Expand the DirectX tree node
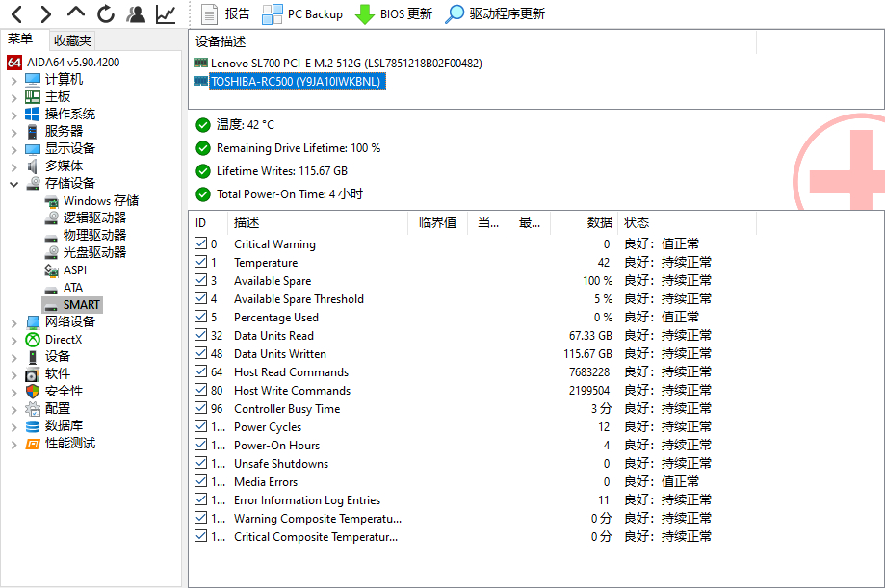 point(13,340)
